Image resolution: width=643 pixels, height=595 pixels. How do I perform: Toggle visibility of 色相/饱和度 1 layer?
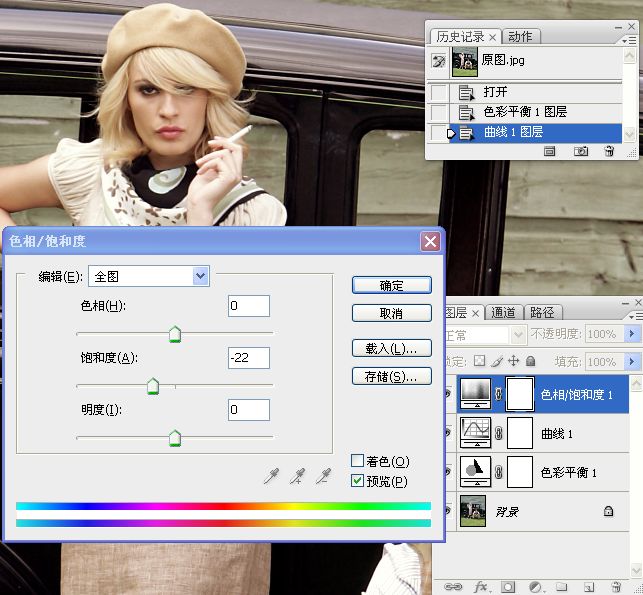449,394
